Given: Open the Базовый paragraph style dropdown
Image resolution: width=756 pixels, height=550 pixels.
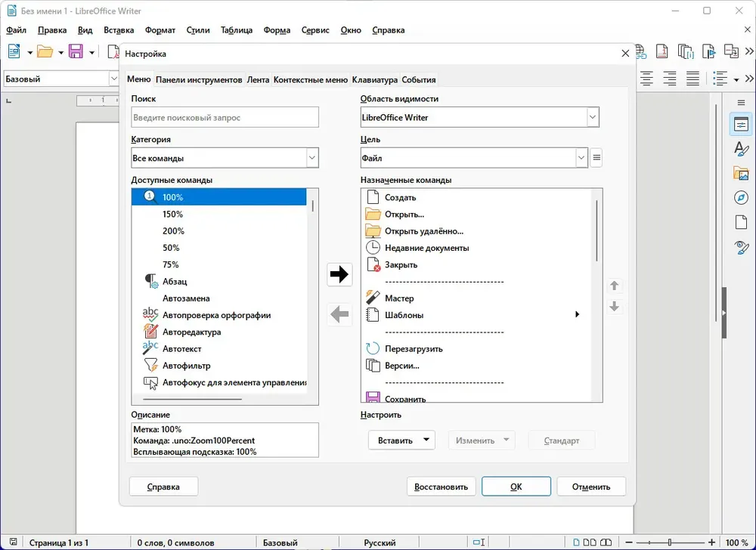Looking at the screenshot, I should [114, 79].
